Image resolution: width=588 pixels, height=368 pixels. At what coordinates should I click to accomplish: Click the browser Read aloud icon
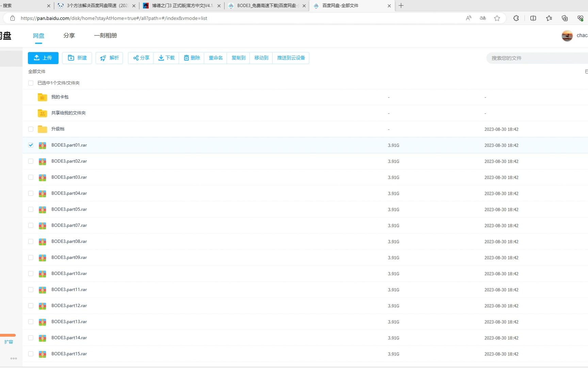(469, 18)
